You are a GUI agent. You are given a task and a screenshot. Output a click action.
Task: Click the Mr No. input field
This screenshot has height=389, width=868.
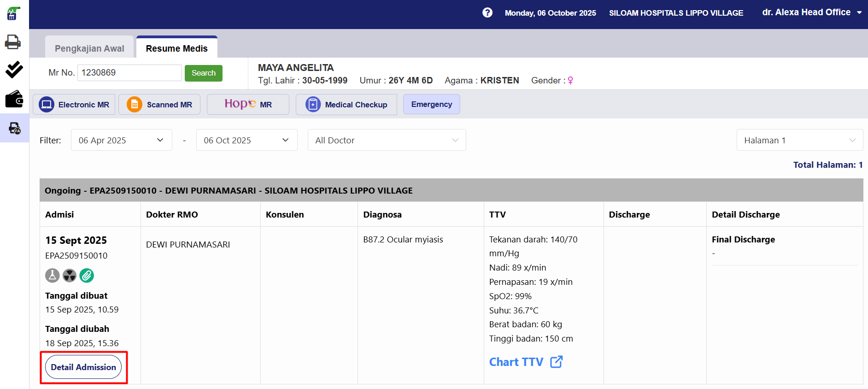click(129, 73)
